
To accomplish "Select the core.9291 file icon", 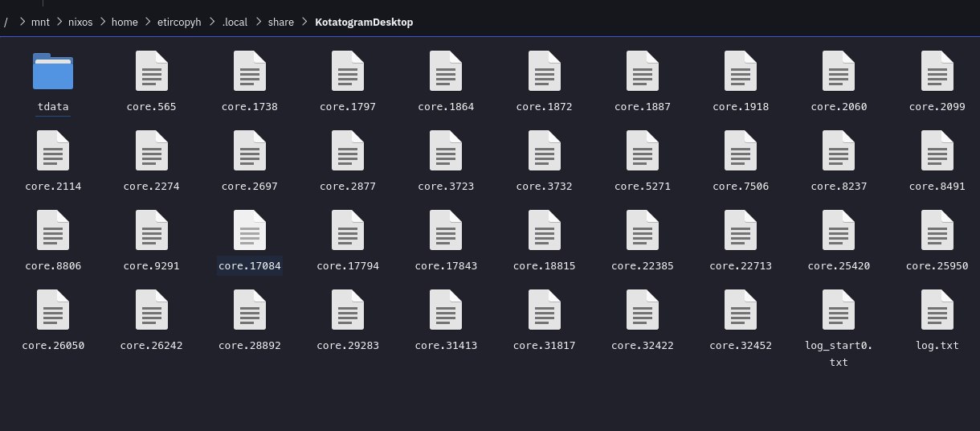I will click(x=151, y=230).
